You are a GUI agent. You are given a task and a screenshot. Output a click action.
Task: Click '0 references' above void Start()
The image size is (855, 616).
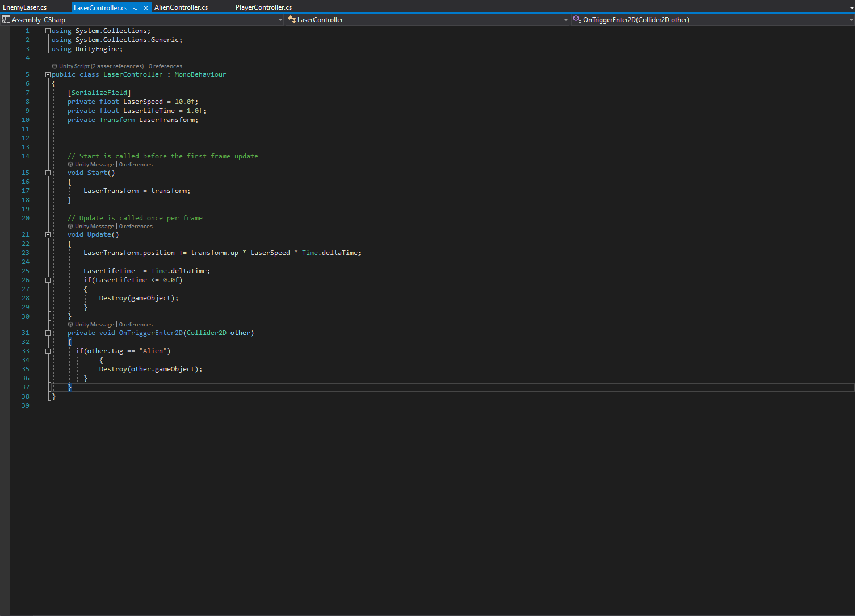click(x=136, y=165)
